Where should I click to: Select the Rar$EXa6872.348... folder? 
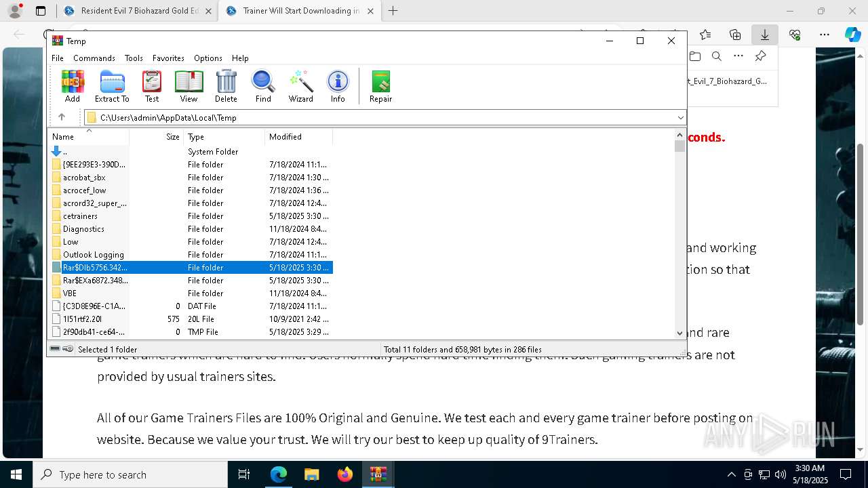pos(191,281)
